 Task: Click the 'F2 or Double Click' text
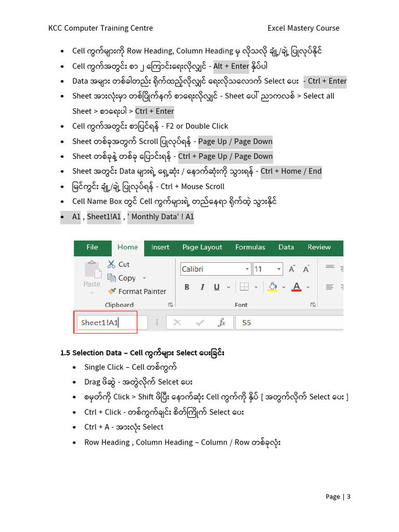(x=197, y=126)
